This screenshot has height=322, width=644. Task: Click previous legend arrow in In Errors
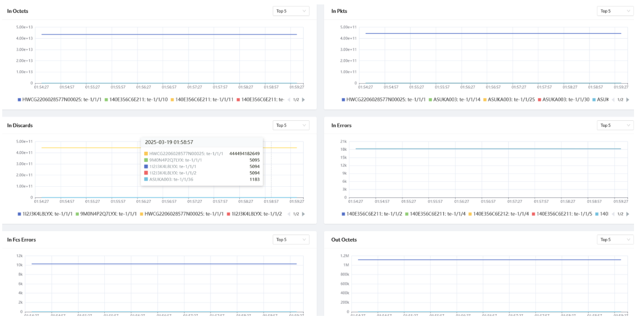point(612,214)
